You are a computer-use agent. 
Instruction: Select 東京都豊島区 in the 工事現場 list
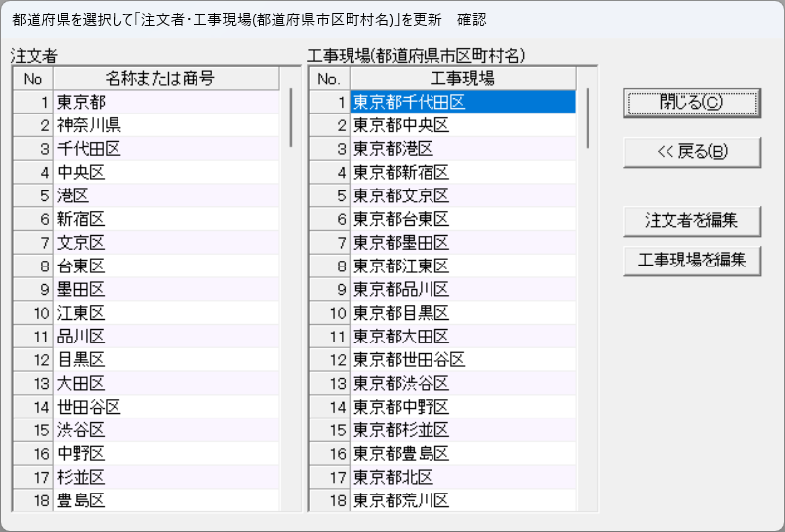coord(462,455)
